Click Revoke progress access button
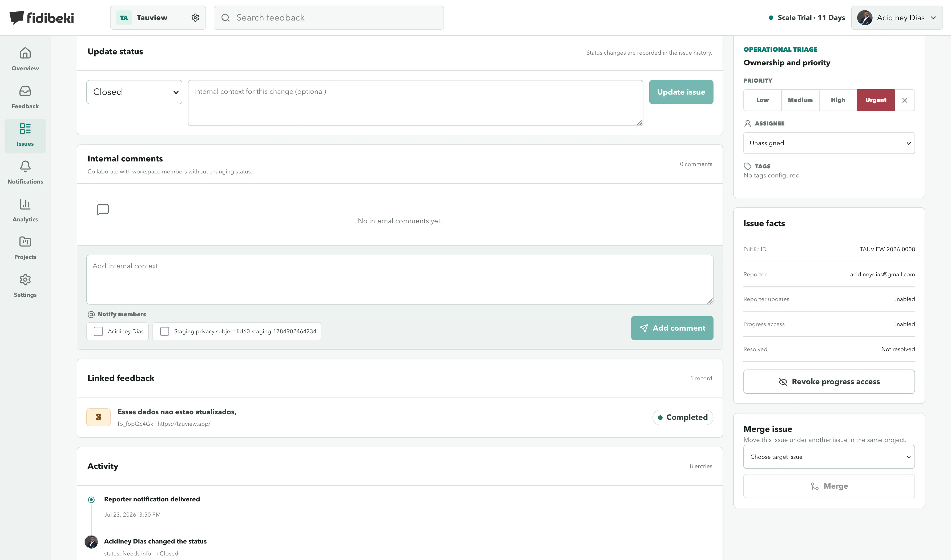Screen dimensions: 951x560 pos(829,382)
